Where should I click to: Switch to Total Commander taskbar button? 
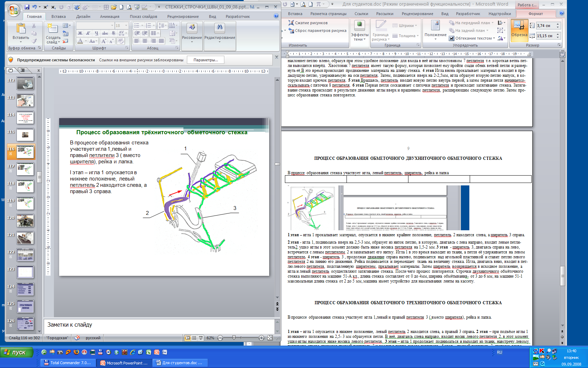[68, 363]
